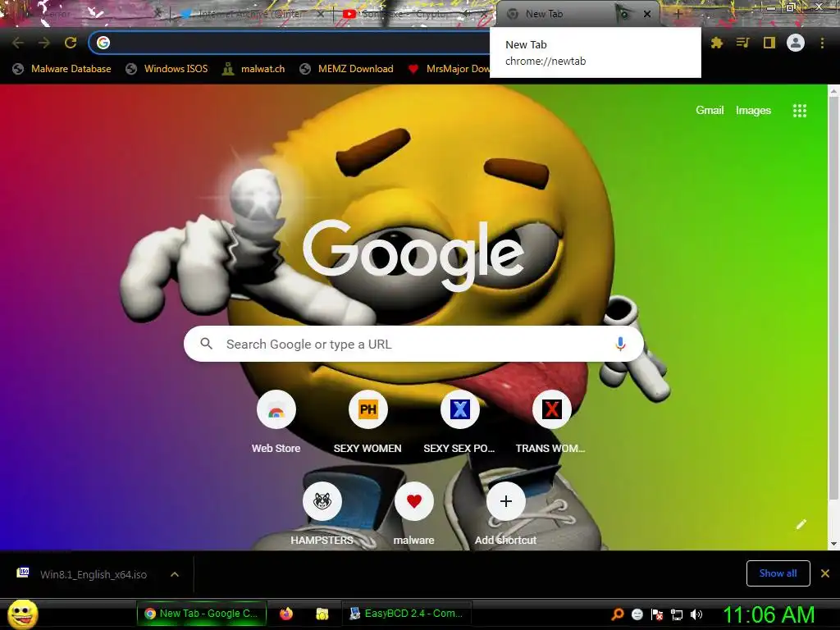The height and width of the screenshot is (630, 840).
Task: Add a new shortcut tile
Action: [x=505, y=501]
